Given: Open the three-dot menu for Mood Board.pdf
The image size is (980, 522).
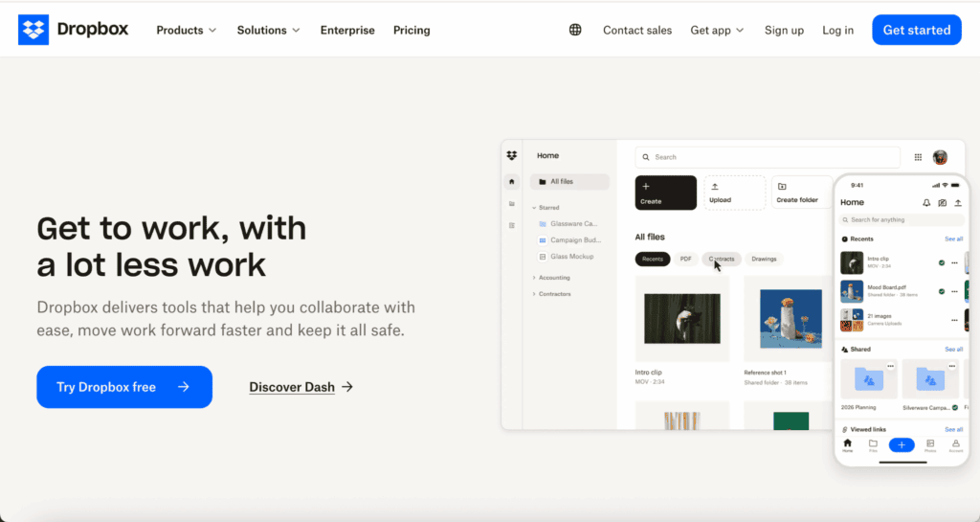Looking at the screenshot, I should coord(954,292).
